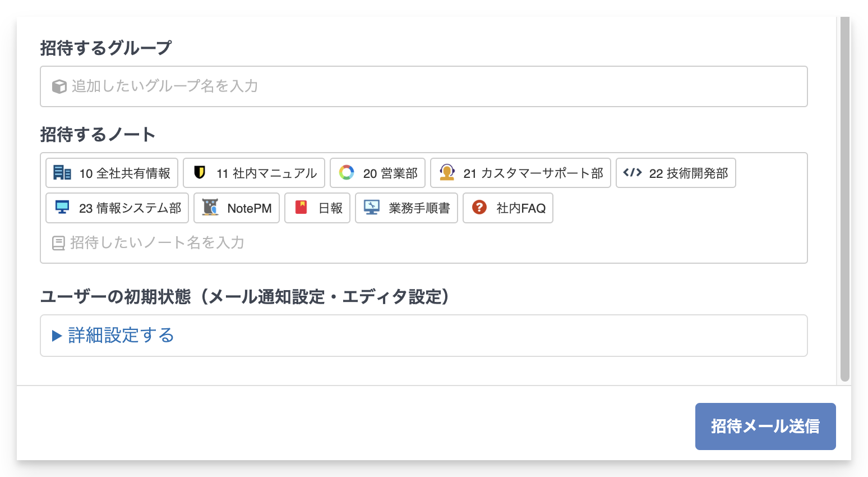Click the code brackets icon of 22 技術開発部

tap(632, 172)
